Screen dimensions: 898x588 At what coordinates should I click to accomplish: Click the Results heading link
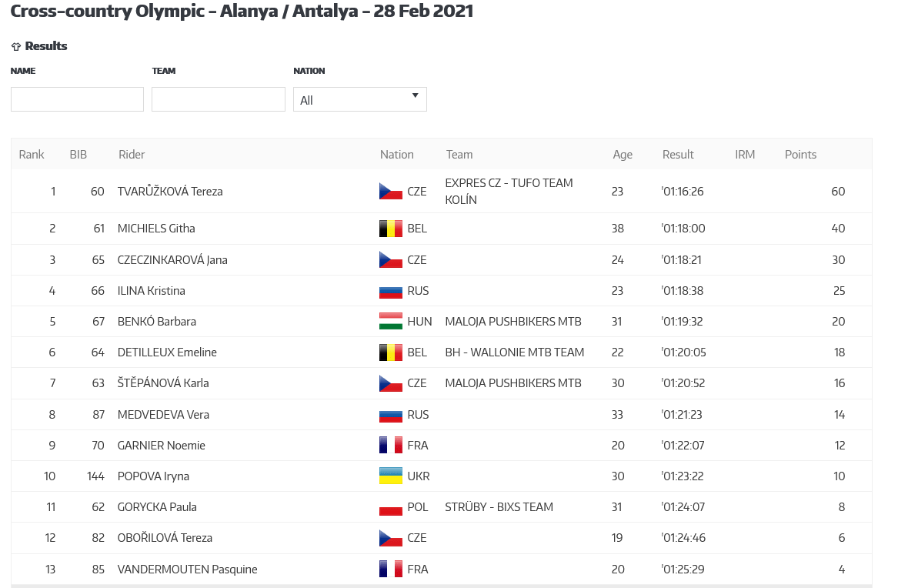(46, 46)
